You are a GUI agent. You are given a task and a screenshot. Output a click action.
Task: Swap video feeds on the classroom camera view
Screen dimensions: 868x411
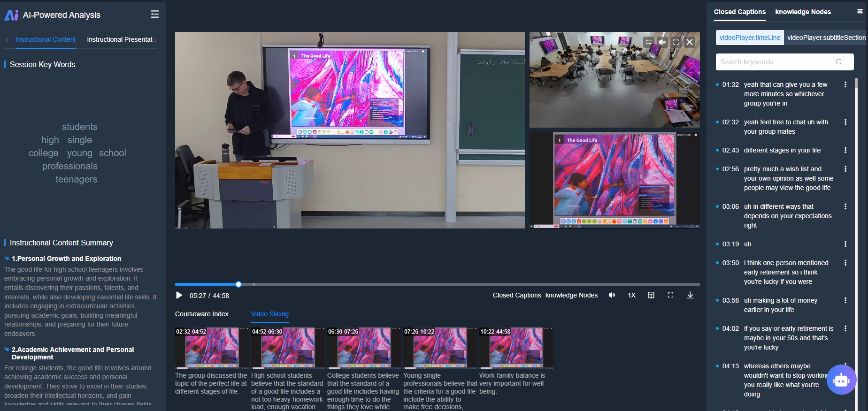(649, 42)
